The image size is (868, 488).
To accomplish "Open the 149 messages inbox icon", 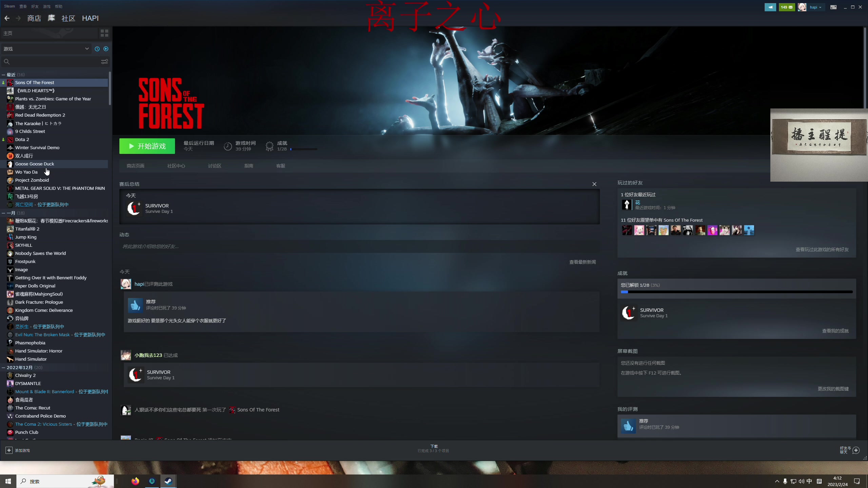I will [787, 7].
